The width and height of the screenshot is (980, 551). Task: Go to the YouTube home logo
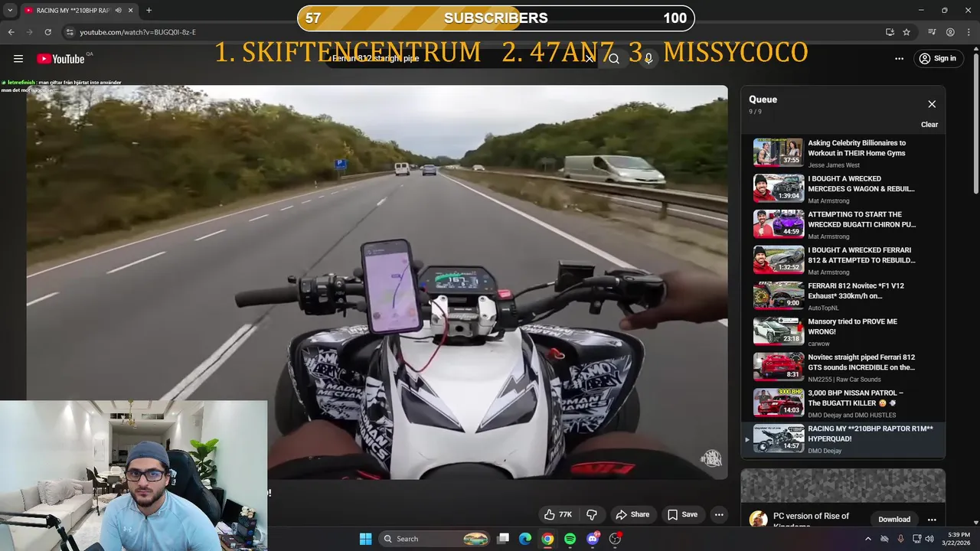point(60,59)
